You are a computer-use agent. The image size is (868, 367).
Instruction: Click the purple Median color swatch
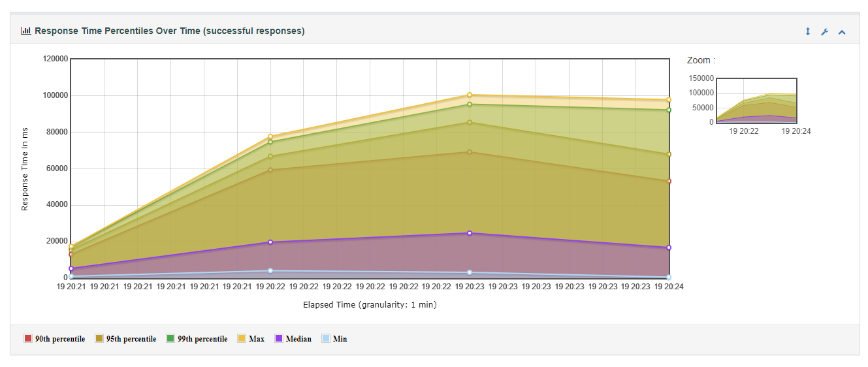click(279, 339)
